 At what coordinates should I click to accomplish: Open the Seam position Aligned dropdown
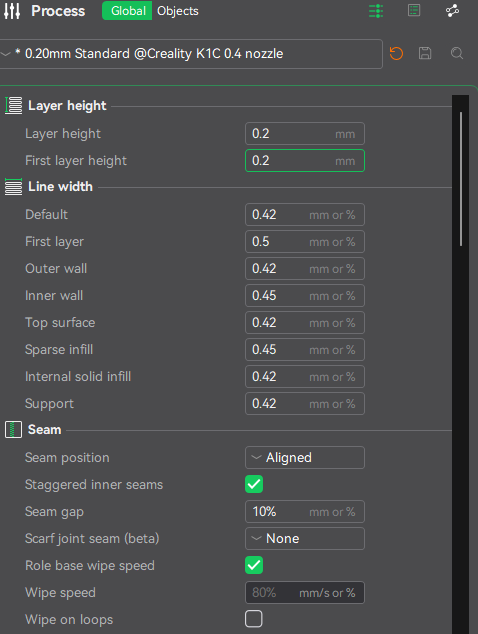click(305, 458)
